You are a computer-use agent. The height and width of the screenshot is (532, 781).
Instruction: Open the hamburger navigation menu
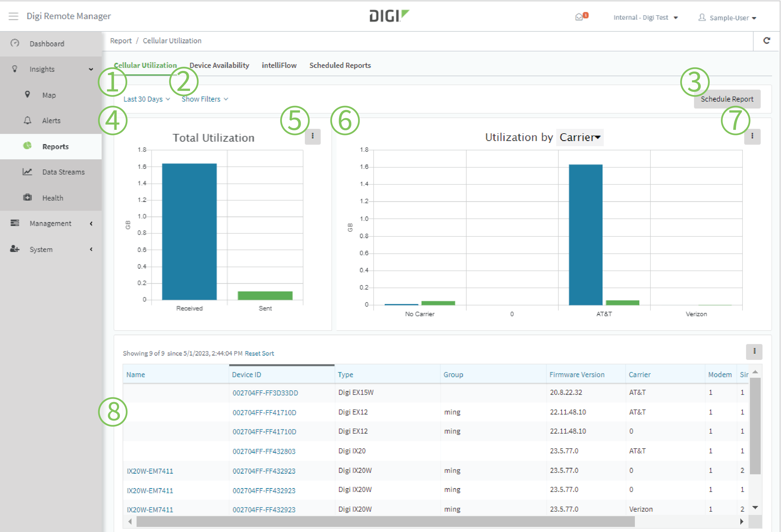click(x=13, y=16)
